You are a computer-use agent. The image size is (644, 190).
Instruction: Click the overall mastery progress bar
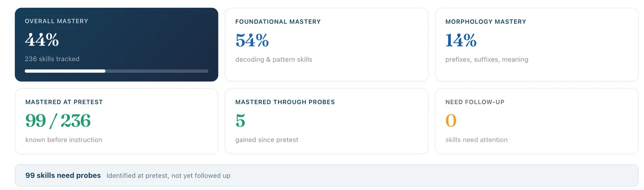116,71
